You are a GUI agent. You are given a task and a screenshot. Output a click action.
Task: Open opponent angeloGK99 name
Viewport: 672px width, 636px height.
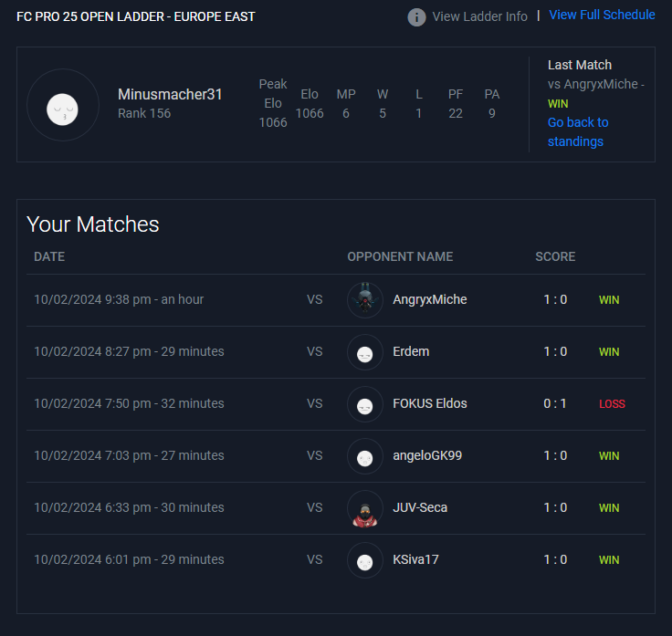click(x=427, y=455)
